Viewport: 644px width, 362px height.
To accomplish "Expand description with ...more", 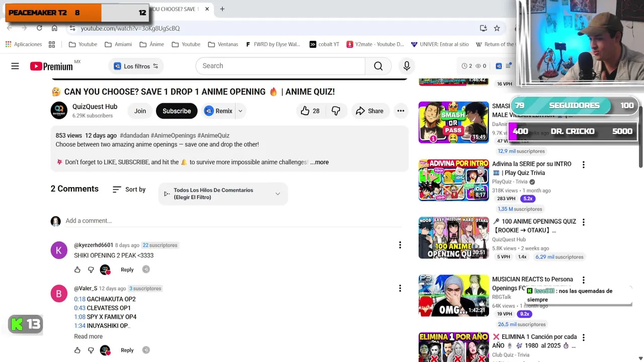I will (319, 162).
